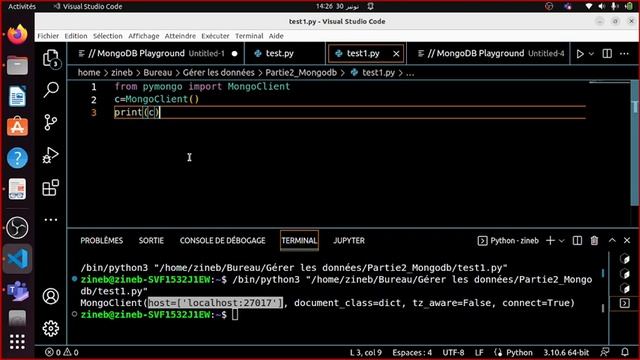Launch Firefox from the Ubuntu dock
640x360 pixels.
coord(17,34)
